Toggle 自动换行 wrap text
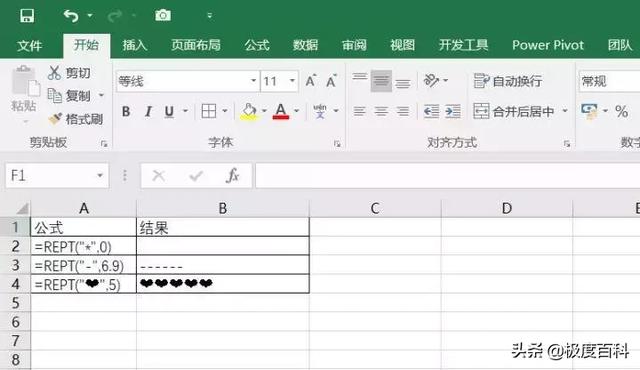 508,81
